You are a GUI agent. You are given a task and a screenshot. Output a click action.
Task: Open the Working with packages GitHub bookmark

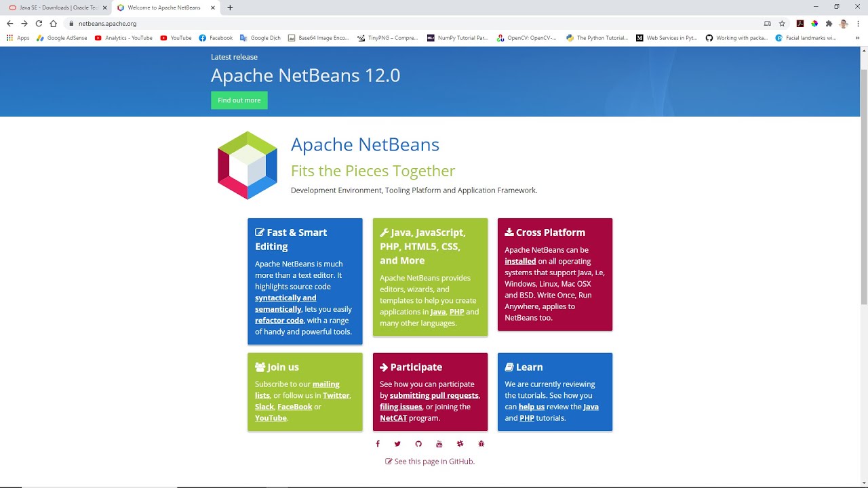coord(736,38)
